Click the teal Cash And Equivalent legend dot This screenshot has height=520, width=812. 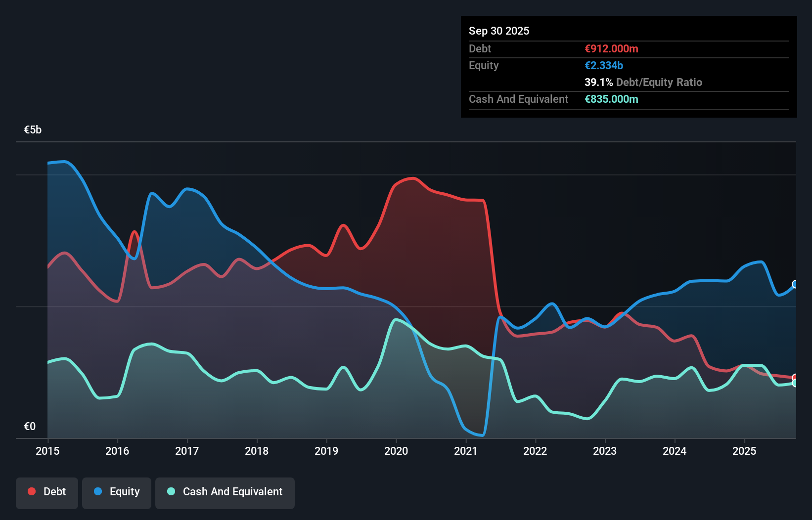[171, 491]
